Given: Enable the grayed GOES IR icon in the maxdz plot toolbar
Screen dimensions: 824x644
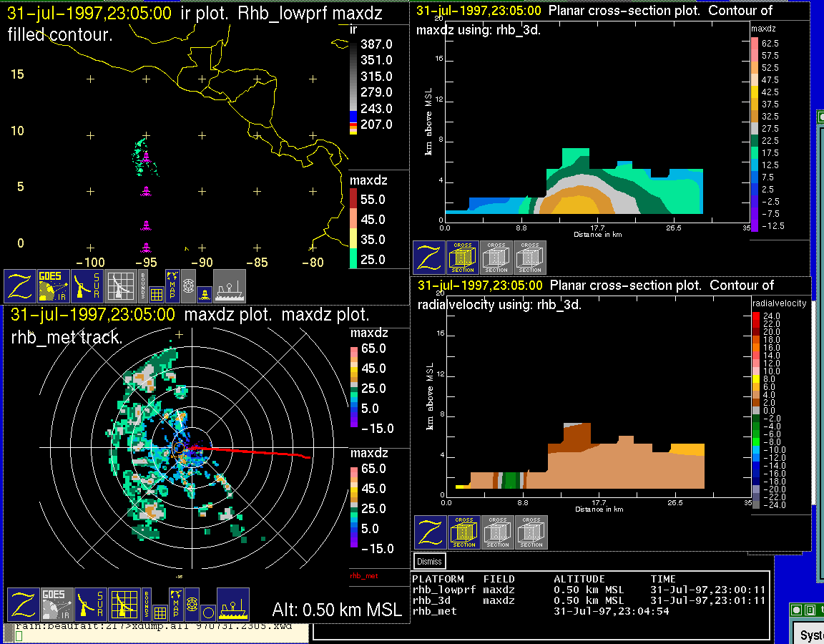Looking at the screenshot, I should [55, 605].
